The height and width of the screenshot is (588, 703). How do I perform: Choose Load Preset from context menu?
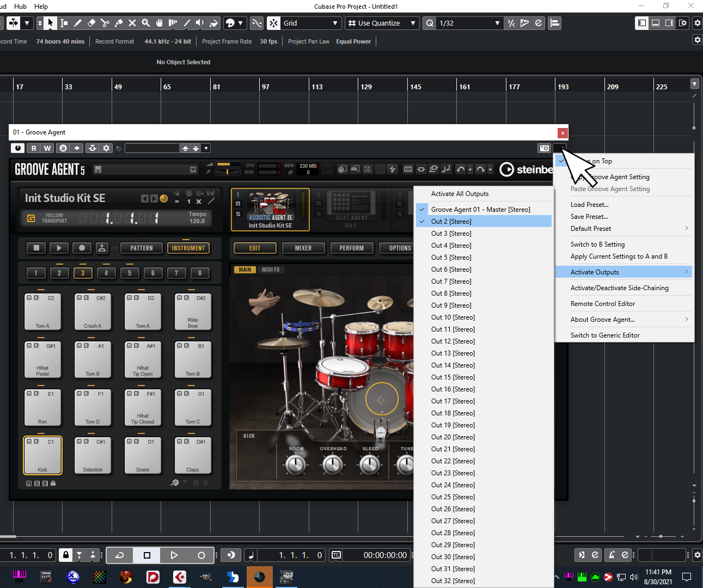point(589,205)
